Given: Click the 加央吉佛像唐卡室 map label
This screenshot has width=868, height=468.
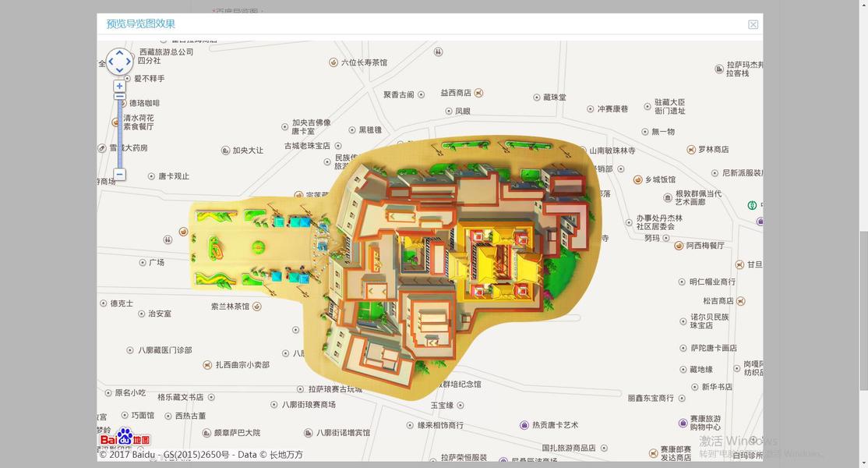Looking at the screenshot, I should pos(311,127).
